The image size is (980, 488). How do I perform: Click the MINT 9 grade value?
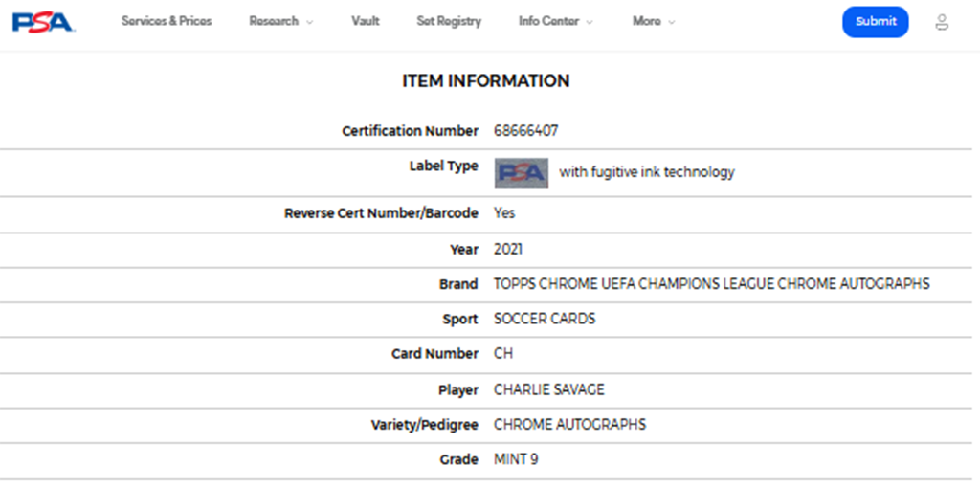(516, 459)
